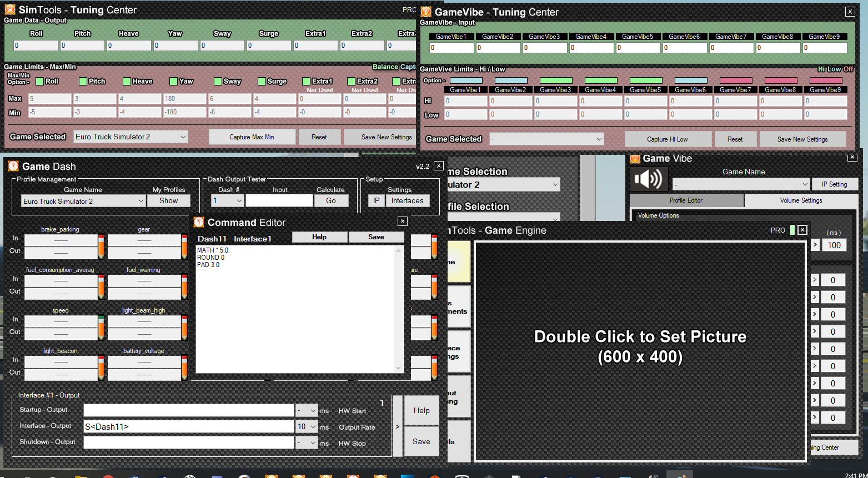The height and width of the screenshot is (478, 868).
Task: Expand the Game Name dropdown in Game Vibe
Action: click(741, 184)
